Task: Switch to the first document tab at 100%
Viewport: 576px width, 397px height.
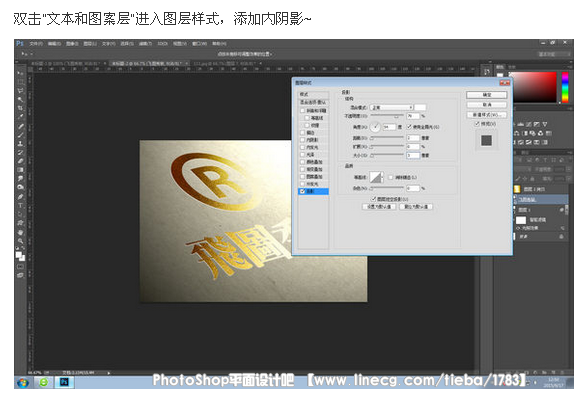Action: point(66,64)
